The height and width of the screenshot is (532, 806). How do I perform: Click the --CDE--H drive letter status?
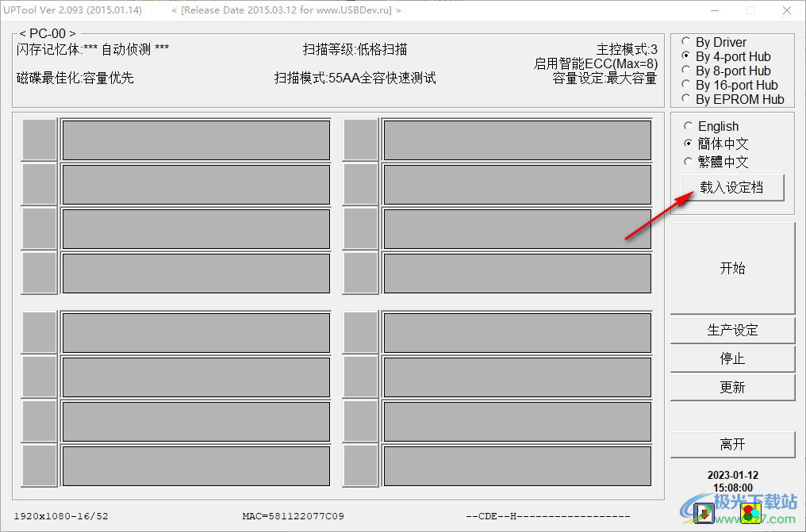click(548, 516)
